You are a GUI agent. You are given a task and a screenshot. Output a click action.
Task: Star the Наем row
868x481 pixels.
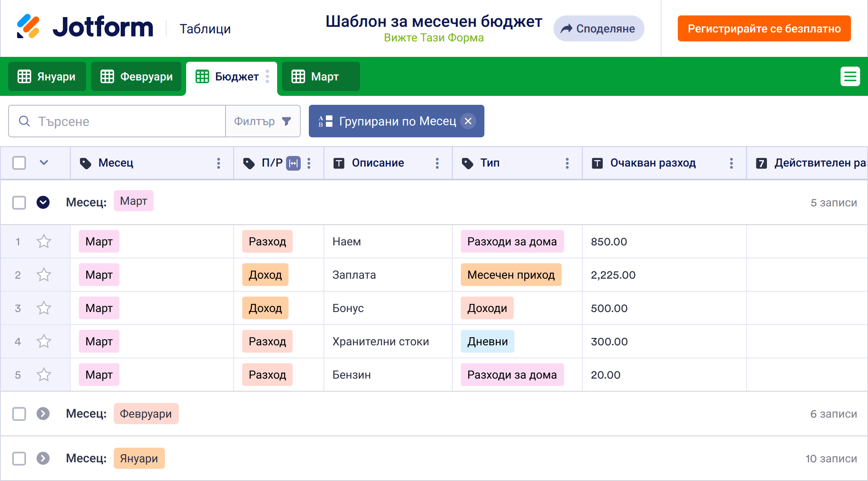pos(44,242)
